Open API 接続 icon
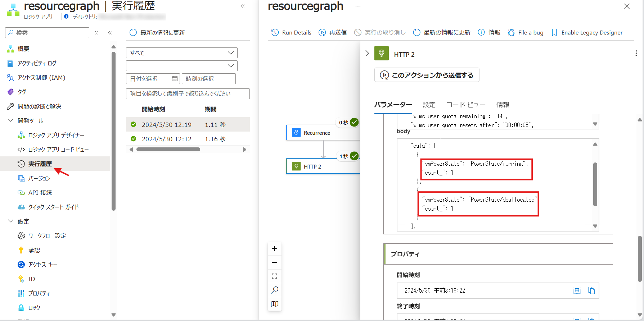Screen dimensions: 644x321 (21, 193)
